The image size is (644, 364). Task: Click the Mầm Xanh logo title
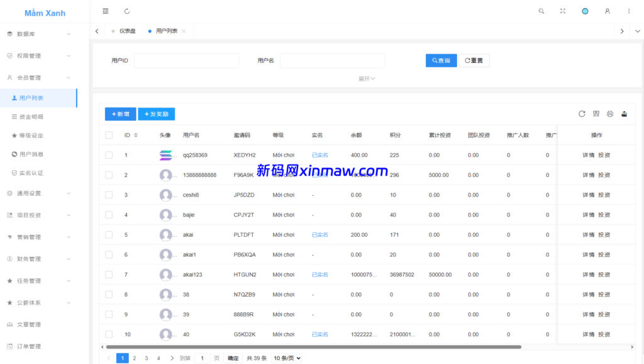point(45,13)
